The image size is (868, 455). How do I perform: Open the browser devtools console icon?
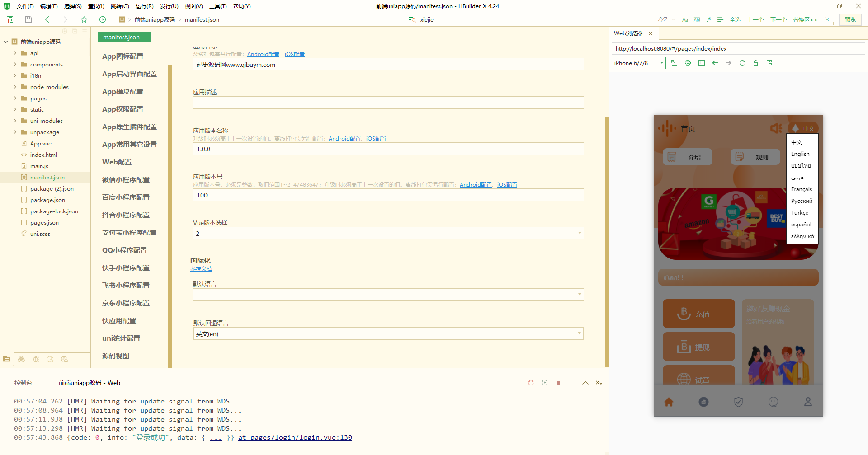point(701,63)
